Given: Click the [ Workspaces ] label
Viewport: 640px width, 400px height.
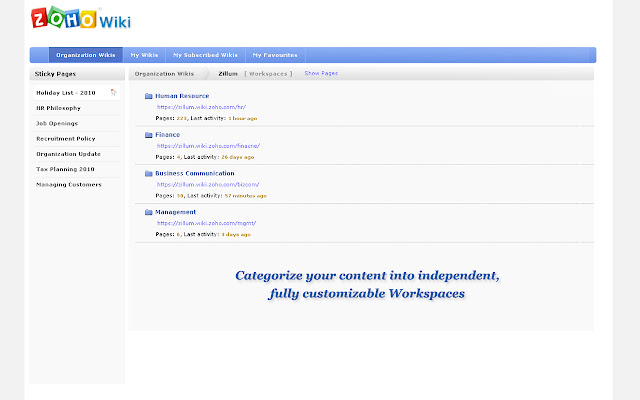Looking at the screenshot, I should click(x=268, y=74).
